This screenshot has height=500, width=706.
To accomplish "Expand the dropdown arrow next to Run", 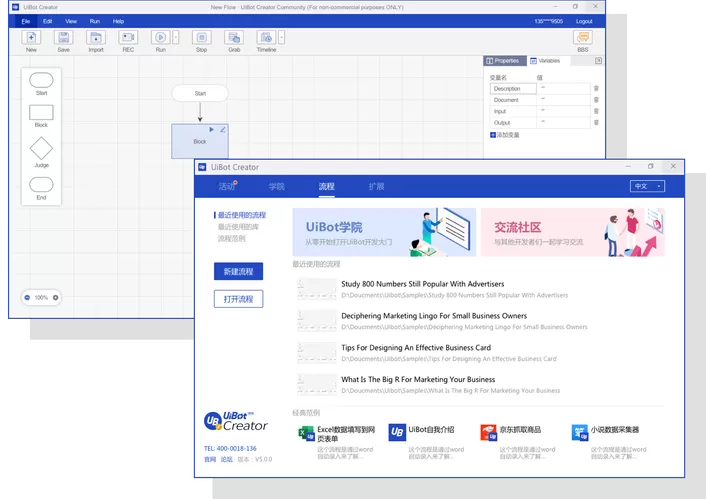I will [176, 38].
